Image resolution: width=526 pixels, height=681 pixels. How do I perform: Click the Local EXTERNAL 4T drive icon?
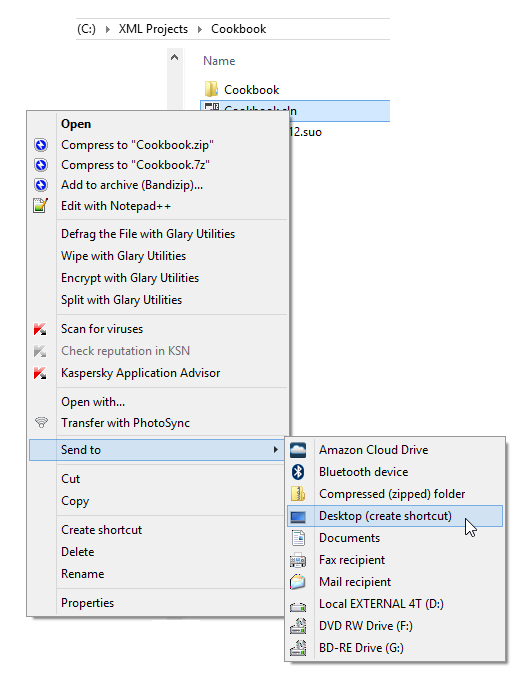tap(298, 606)
